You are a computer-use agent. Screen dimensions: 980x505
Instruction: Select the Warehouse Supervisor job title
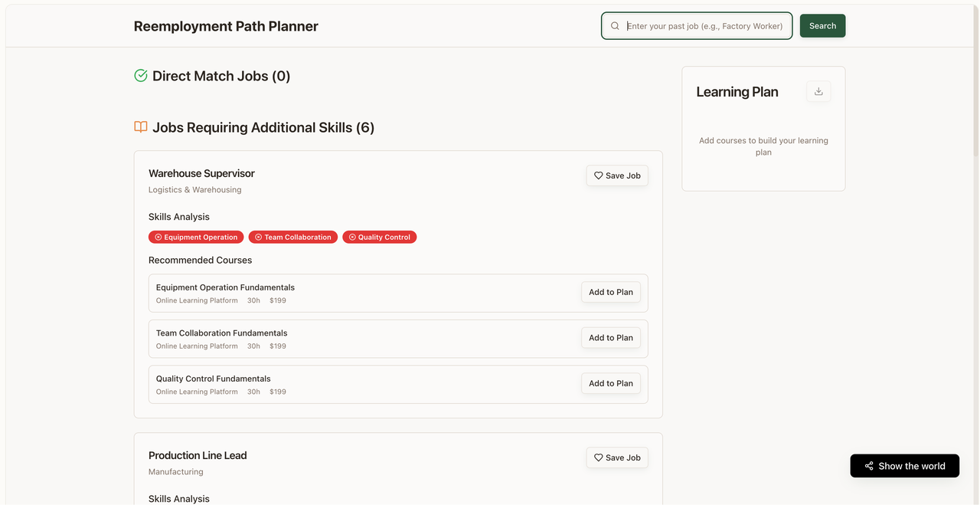[x=201, y=173]
